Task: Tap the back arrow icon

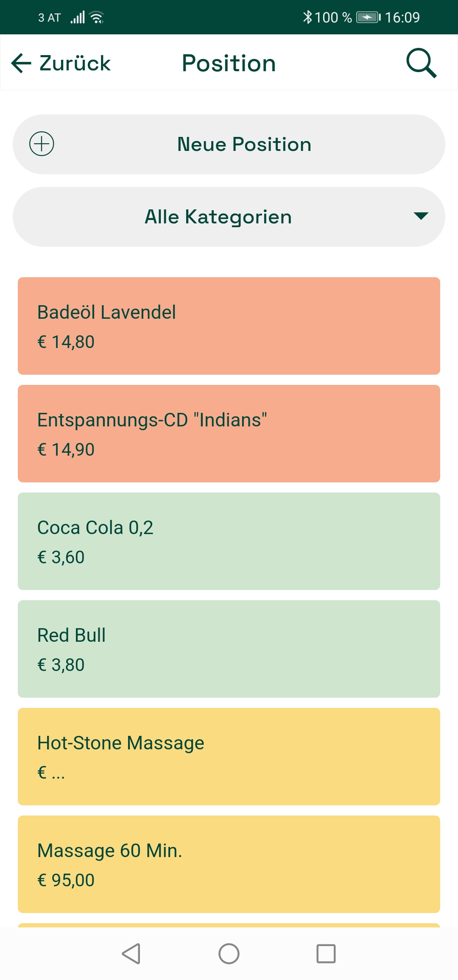Action: [21, 63]
